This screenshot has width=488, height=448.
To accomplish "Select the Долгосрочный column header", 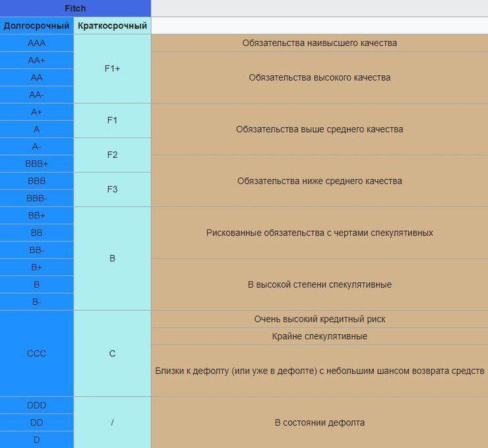I will [37, 26].
